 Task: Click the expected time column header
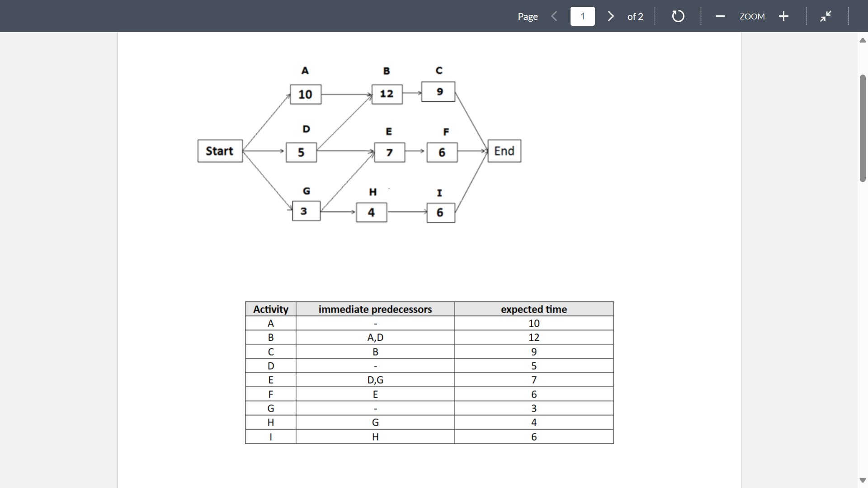click(x=534, y=309)
